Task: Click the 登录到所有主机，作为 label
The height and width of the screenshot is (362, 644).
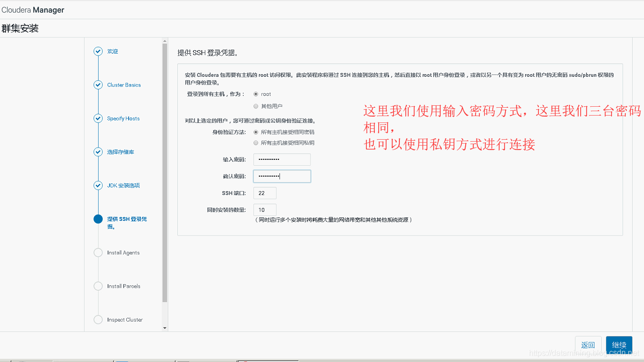Action: pyautogui.click(x=216, y=94)
